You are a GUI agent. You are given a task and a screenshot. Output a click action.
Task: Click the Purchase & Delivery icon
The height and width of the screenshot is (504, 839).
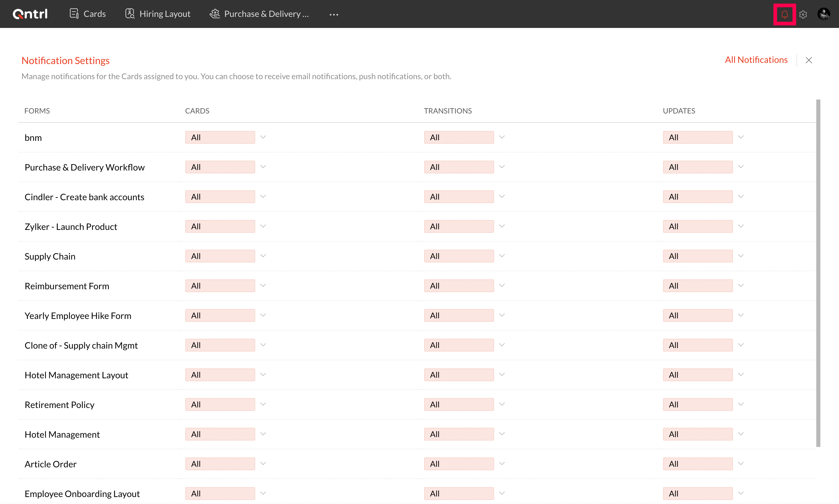click(215, 14)
